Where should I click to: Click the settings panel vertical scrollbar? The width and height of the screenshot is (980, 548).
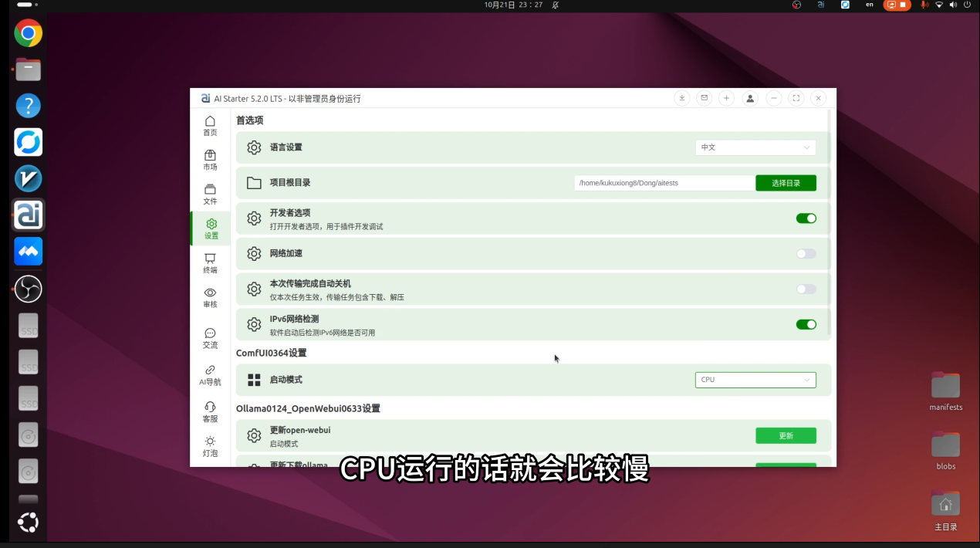tap(829, 224)
